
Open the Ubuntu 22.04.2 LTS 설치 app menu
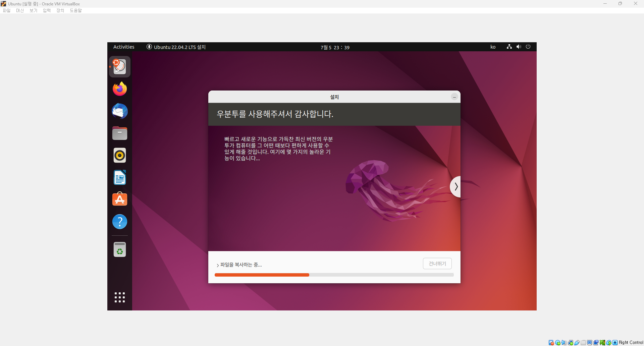pyautogui.click(x=176, y=47)
